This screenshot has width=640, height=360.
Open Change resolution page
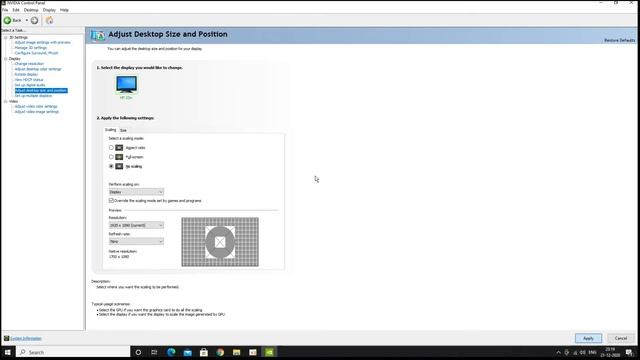click(x=29, y=64)
